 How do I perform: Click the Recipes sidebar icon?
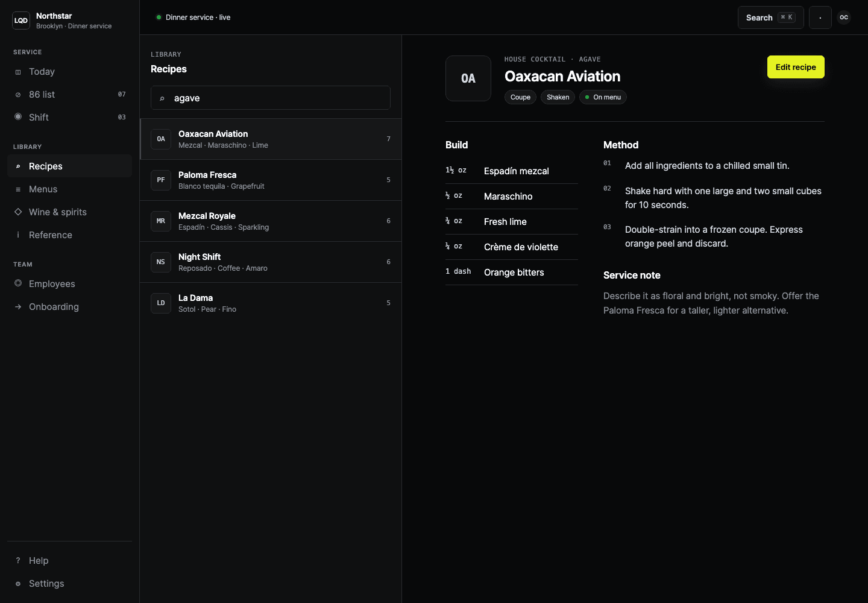point(18,166)
